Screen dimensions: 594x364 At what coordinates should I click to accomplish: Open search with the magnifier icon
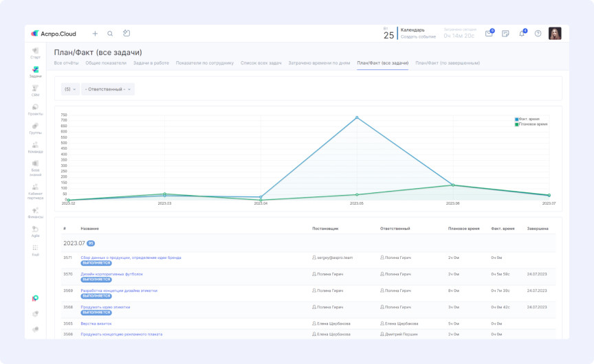pos(110,34)
